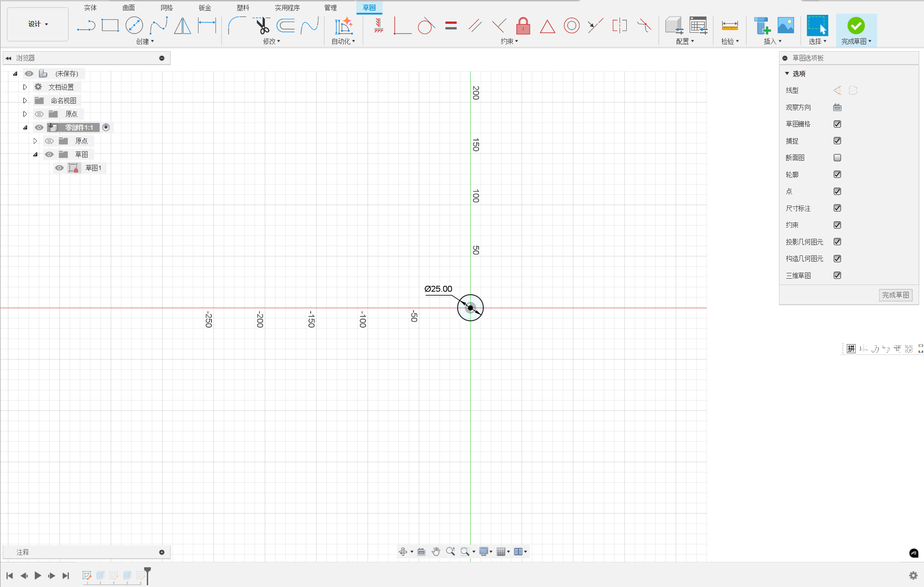
Task: Expand the 命名视图 tree node
Action: pos(25,101)
